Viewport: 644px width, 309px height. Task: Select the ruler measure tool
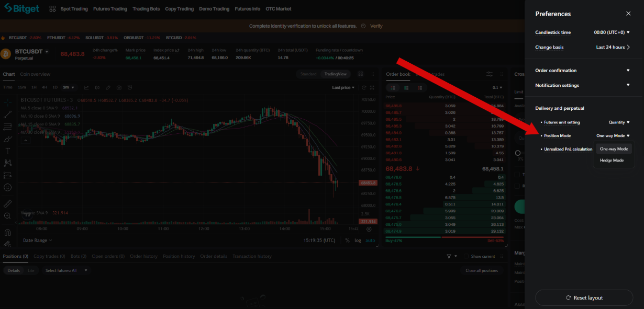7,203
